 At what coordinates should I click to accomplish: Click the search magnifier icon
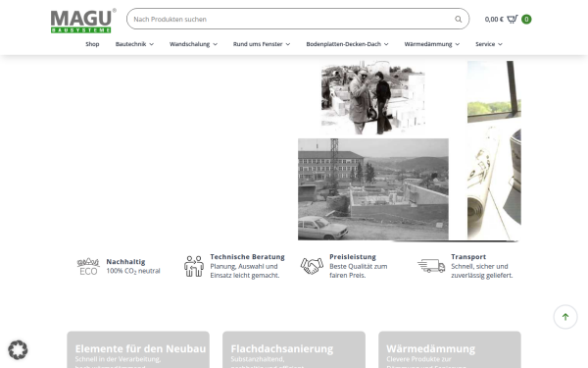tap(459, 20)
